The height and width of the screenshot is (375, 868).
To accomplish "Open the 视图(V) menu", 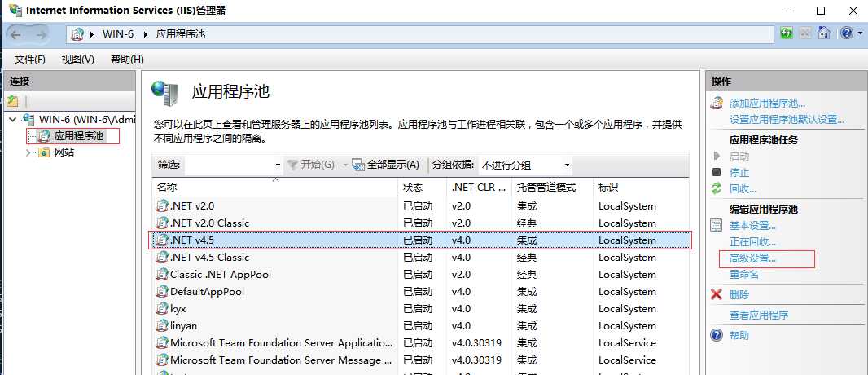I will tap(78, 60).
